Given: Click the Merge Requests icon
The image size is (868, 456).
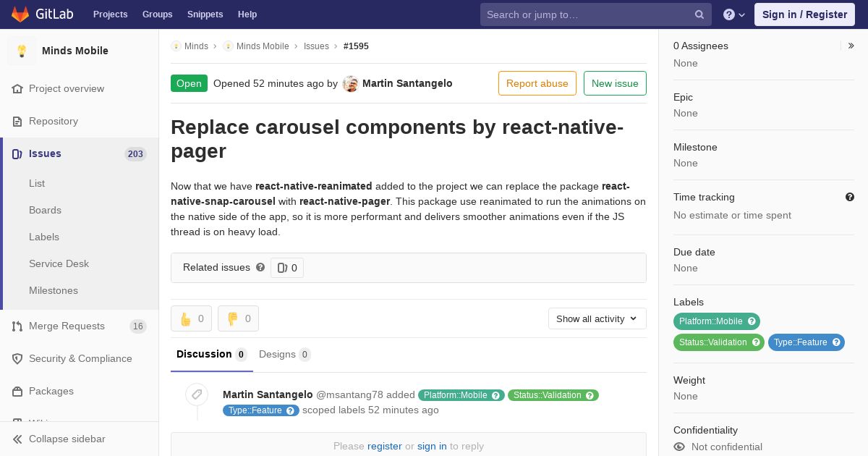Looking at the screenshot, I should click(x=17, y=326).
